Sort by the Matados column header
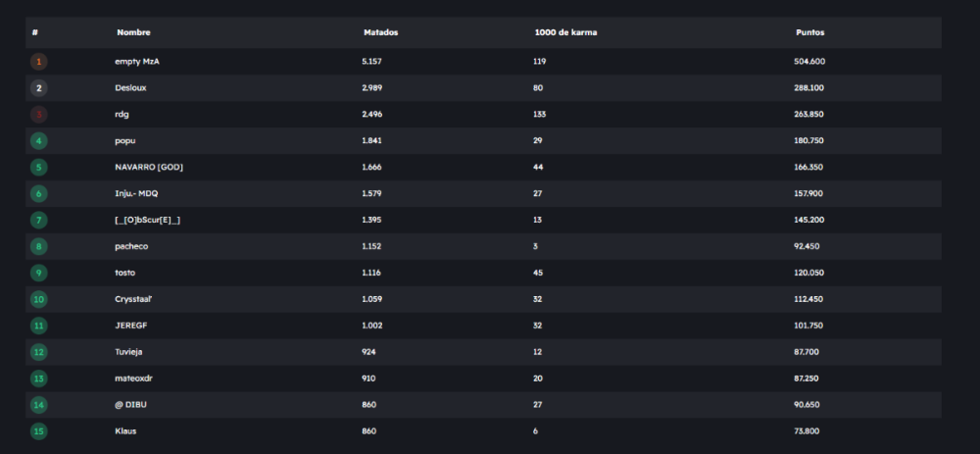 380,32
